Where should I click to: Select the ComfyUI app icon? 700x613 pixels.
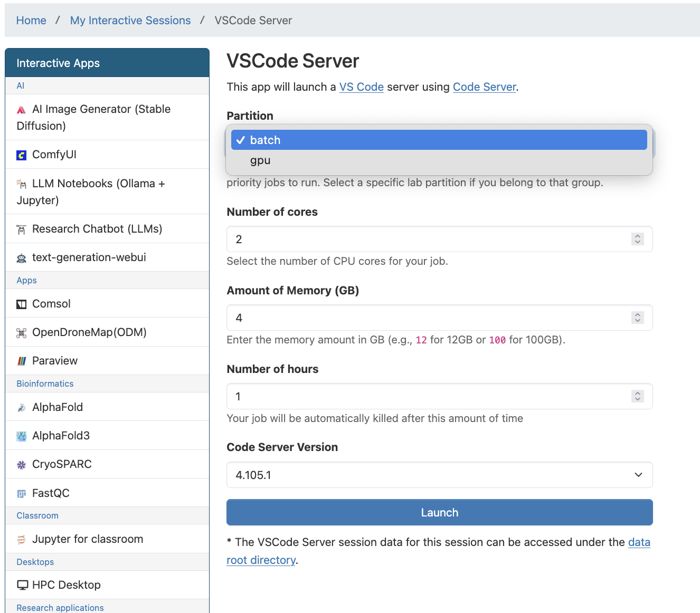[21, 155]
